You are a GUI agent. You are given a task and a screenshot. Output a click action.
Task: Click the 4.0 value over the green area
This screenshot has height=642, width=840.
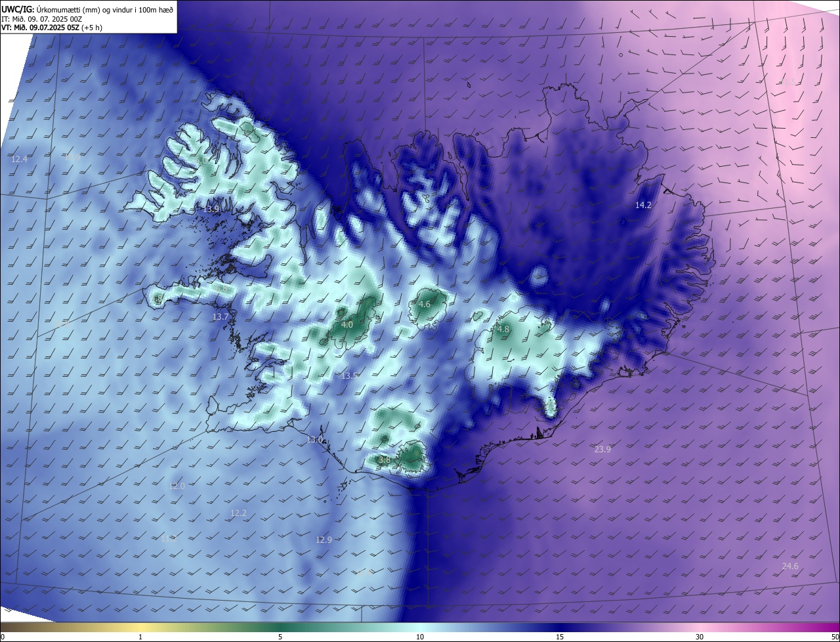point(347,324)
